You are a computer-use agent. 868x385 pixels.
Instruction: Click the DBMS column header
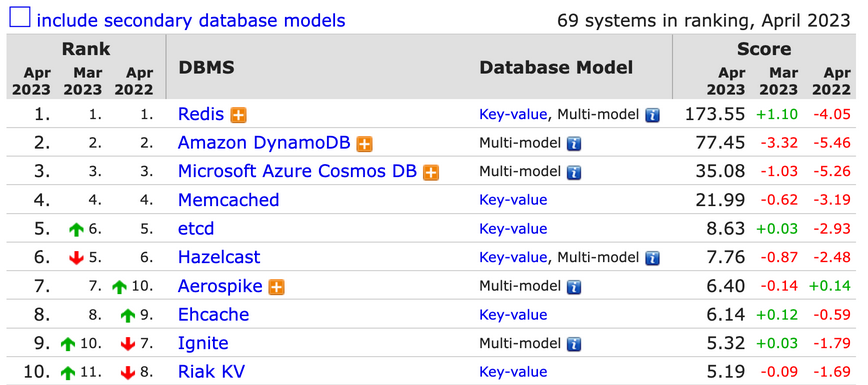pos(206,68)
